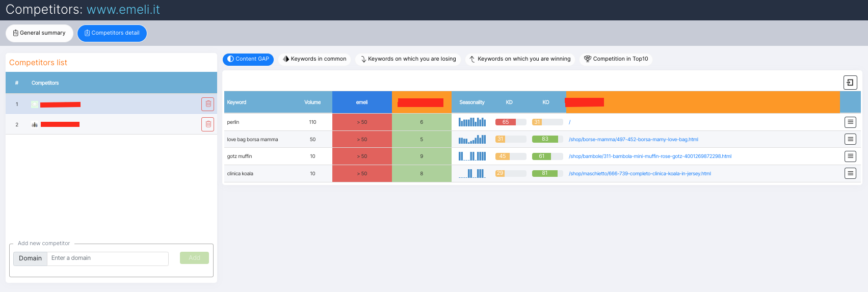The image size is (868, 292).
Task: Open the row menu for gotz muffin
Action: pos(850,156)
